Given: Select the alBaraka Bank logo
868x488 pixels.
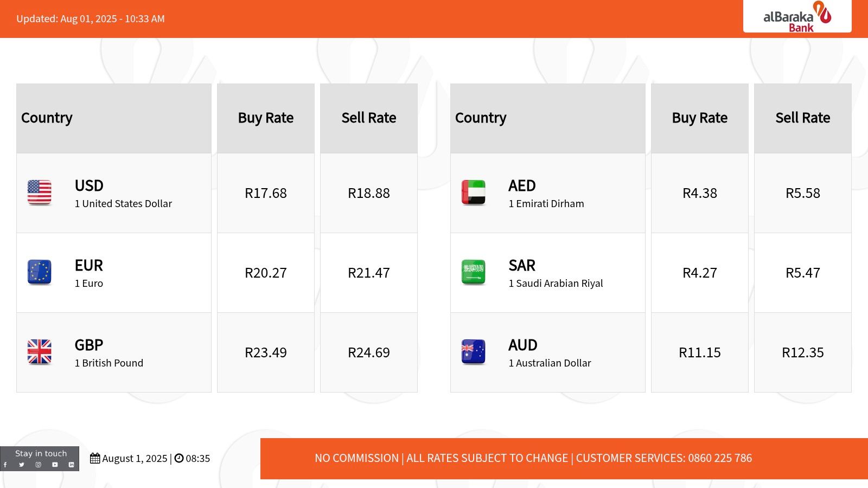Looking at the screenshot, I should click(796, 17).
